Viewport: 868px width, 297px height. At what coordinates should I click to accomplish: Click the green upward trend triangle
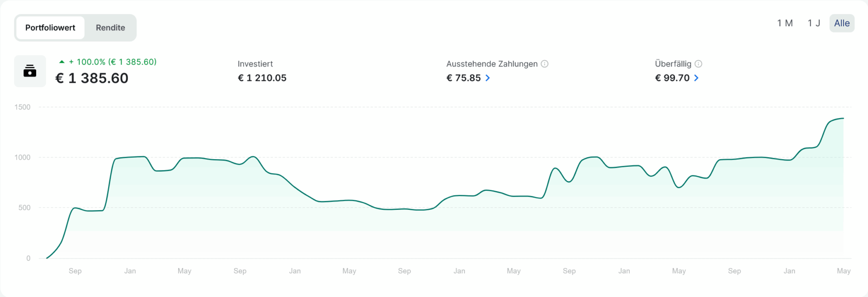[62, 62]
